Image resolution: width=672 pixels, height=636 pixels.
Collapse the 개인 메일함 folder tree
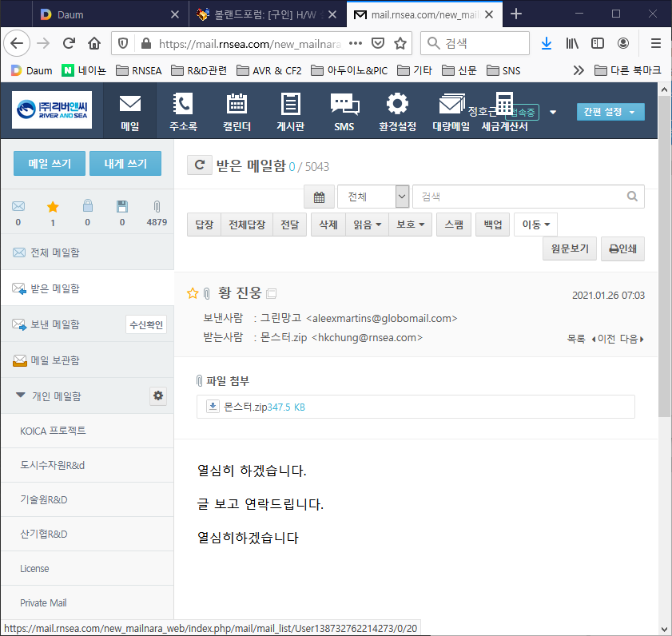20,396
